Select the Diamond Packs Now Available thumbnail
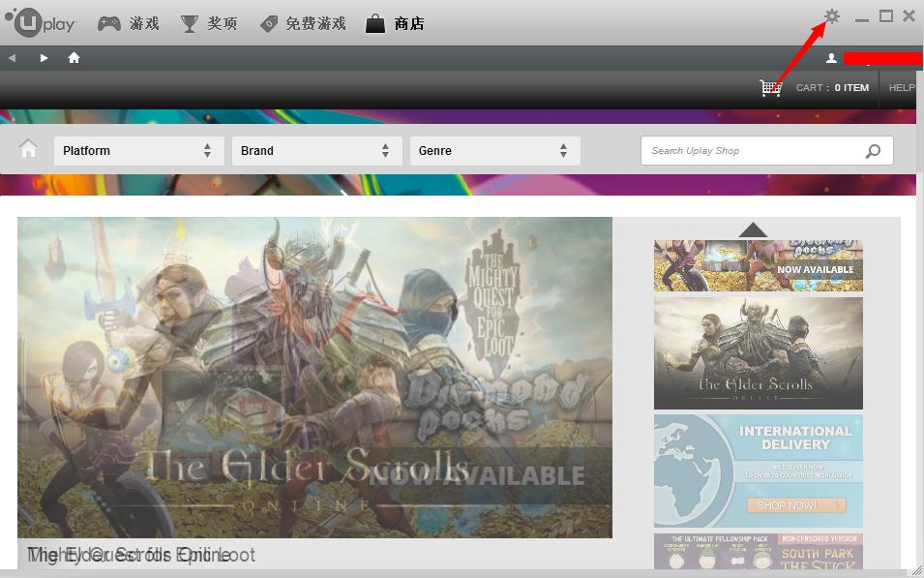924x578 pixels. pos(759,265)
